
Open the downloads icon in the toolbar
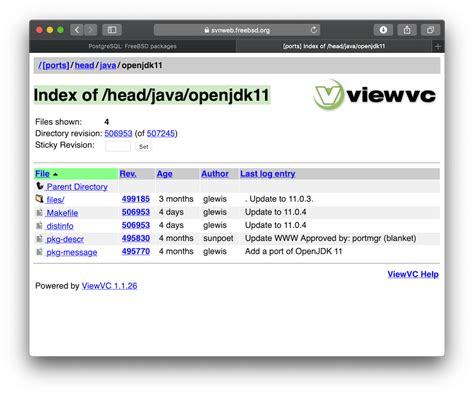pos(383,30)
